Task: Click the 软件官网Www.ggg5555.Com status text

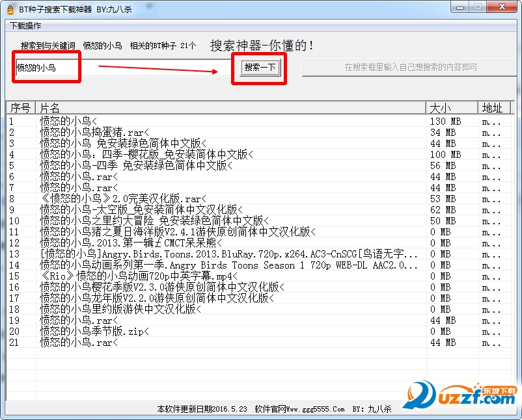Action: coord(299,409)
